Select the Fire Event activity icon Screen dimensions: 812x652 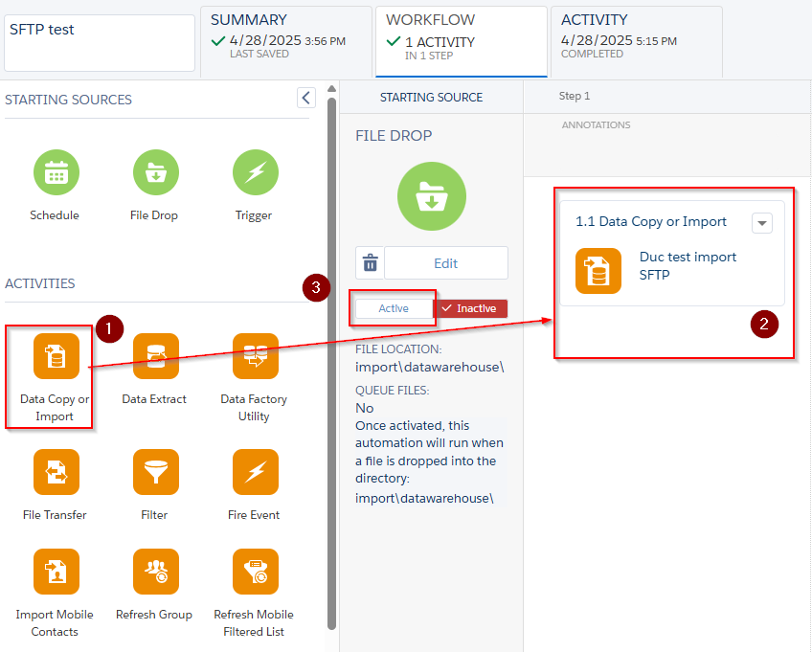255,473
